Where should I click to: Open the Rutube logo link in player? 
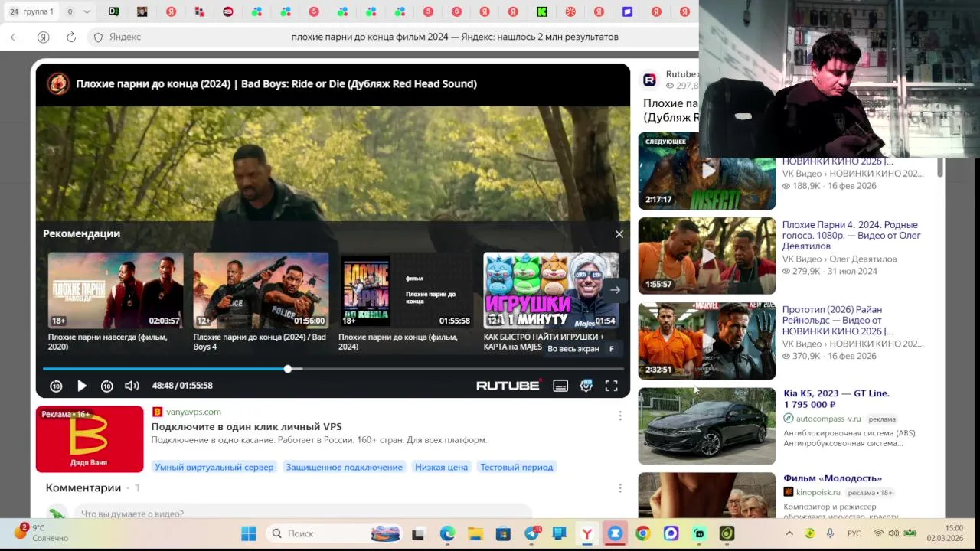click(x=508, y=385)
